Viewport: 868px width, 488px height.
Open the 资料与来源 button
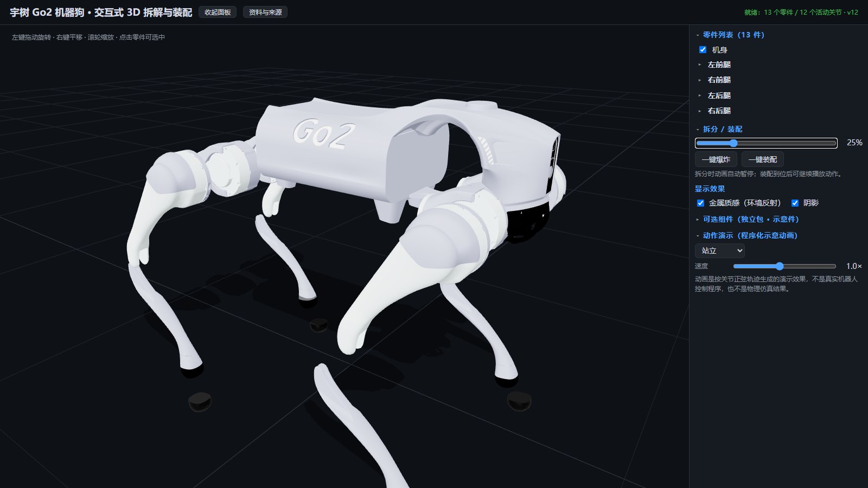point(265,12)
